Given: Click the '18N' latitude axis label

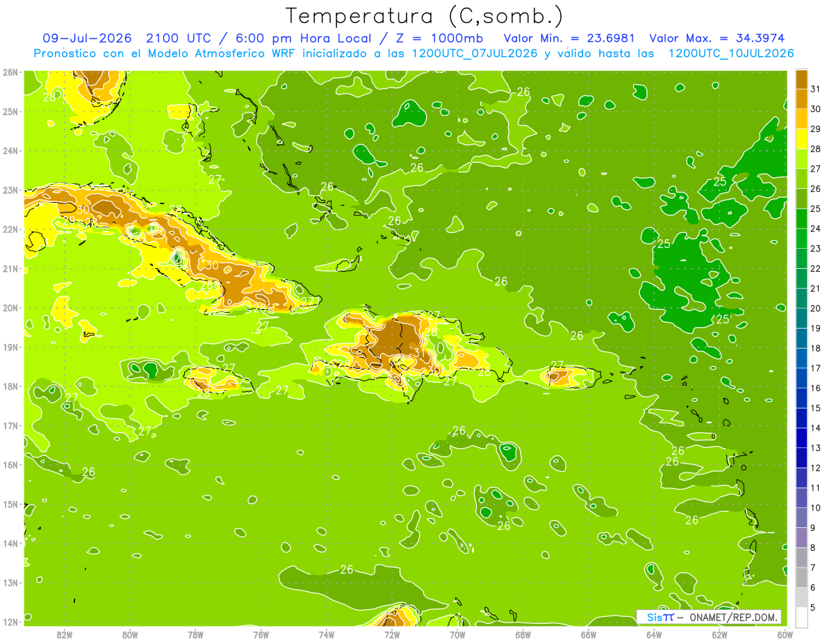Looking at the screenshot, I should pos(10,386).
